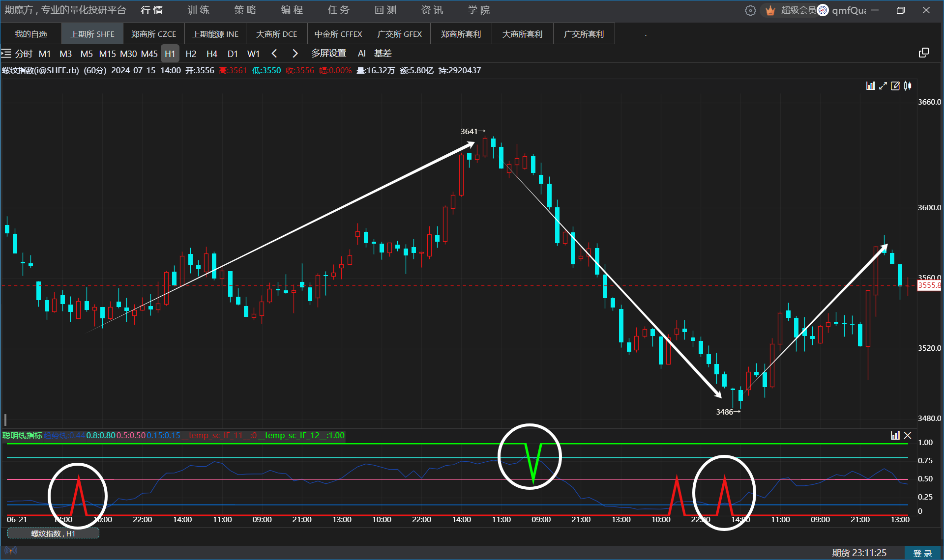
Task: Switch to 广交所 GFEX tab
Action: 399,34
